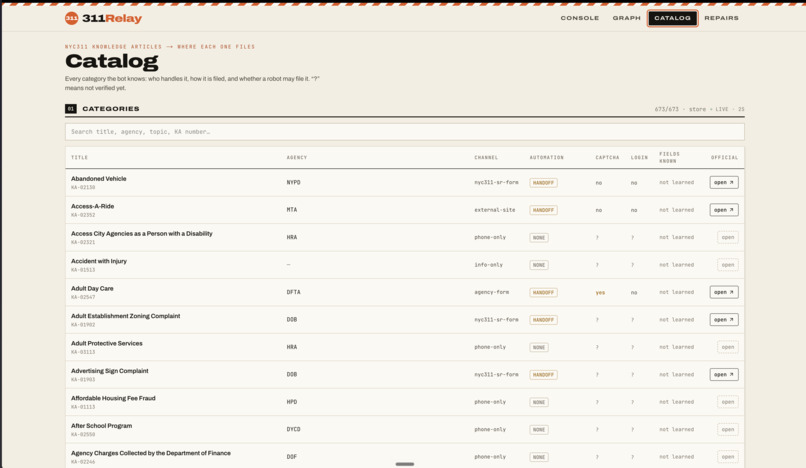The image size is (806, 468).
Task: Select the Adult Protective Services title
Action: [x=106, y=344]
